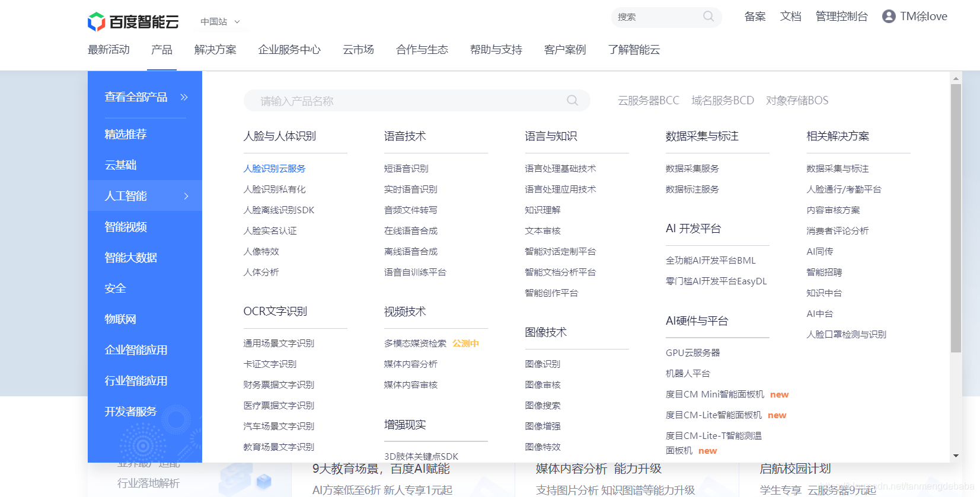Open the 客户案例 nav menu
Image resolution: width=980 pixels, height=497 pixels.
tap(565, 50)
